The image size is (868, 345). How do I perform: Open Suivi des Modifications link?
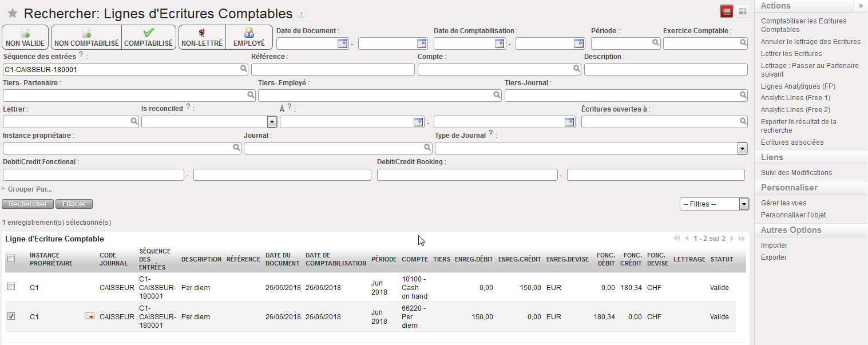coord(796,173)
